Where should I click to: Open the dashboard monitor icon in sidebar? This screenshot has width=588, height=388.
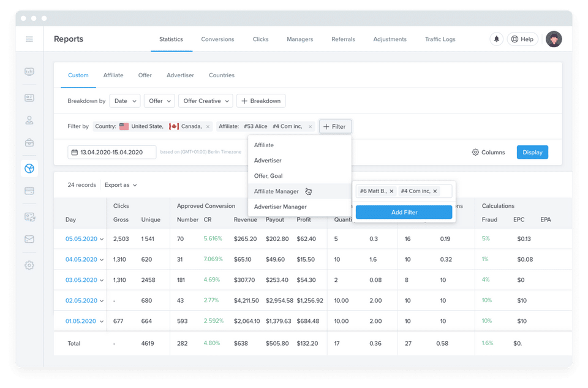[x=29, y=72]
